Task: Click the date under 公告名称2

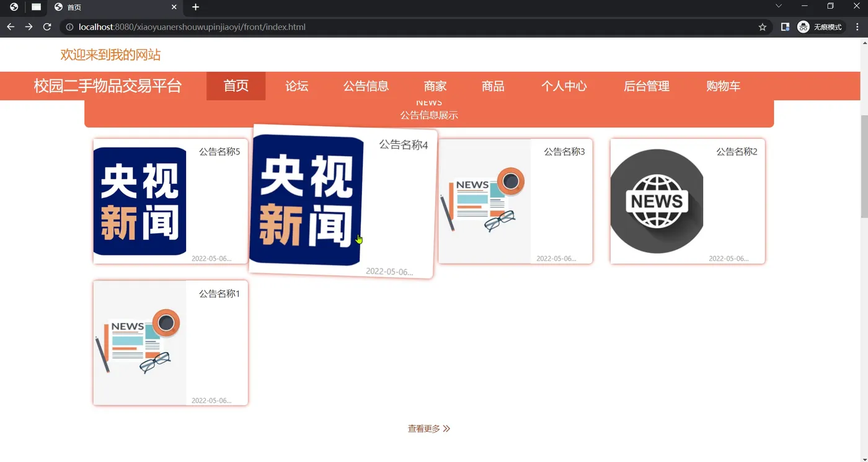Action: pyautogui.click(x=728, y=259)
